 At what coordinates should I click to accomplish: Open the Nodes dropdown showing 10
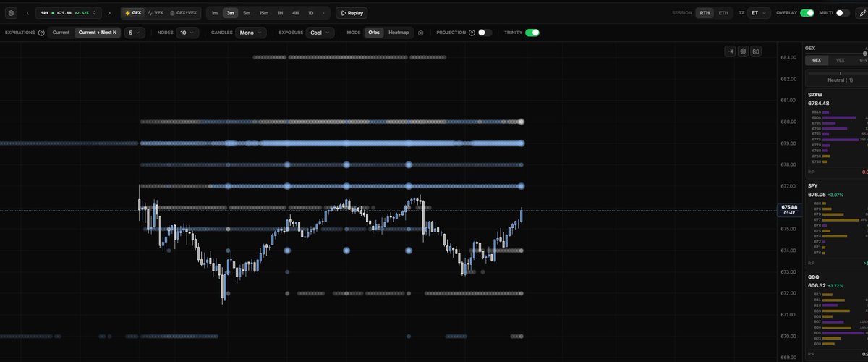coord(187,33)
